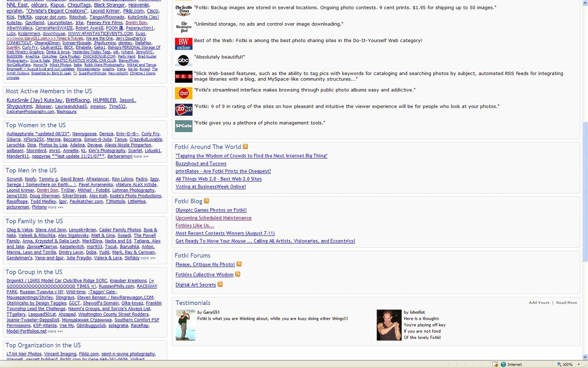Open David Brant in Top Men
This screenshot has height=368, width=588.
(72, 179)
